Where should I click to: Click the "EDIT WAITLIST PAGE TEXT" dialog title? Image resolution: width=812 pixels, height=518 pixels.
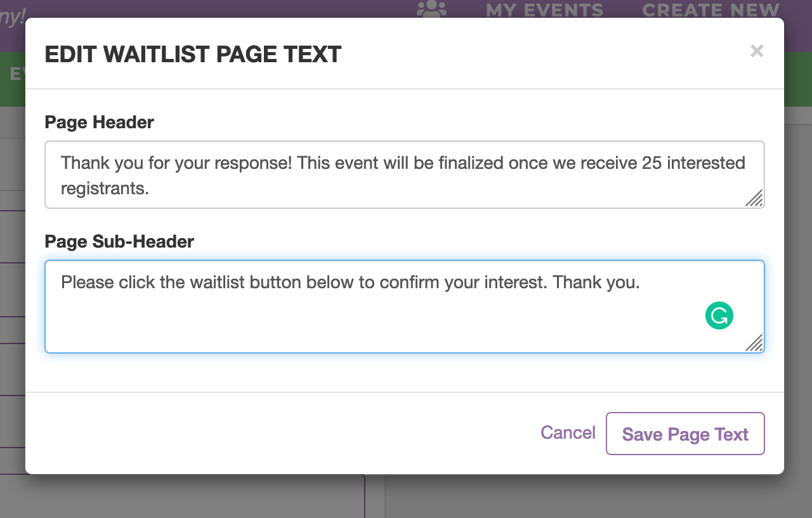(x=193, y=54)
